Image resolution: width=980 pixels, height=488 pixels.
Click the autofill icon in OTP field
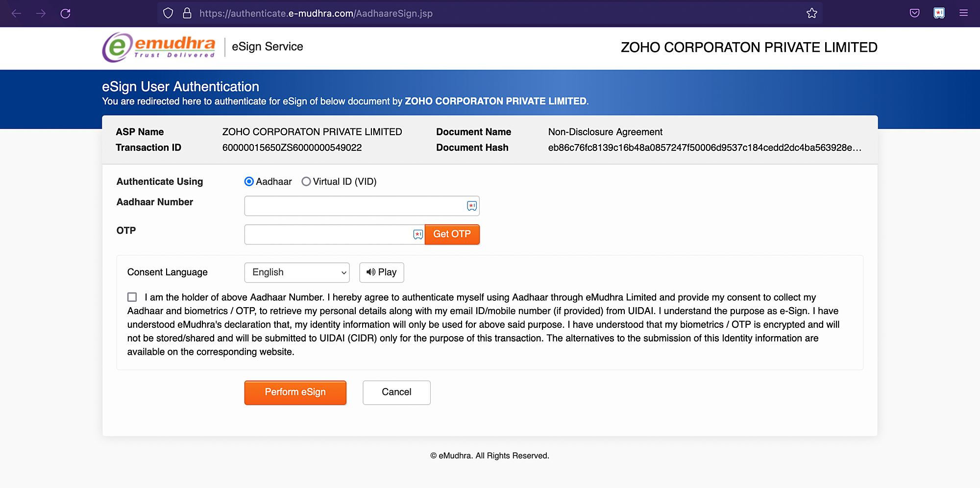417,234
